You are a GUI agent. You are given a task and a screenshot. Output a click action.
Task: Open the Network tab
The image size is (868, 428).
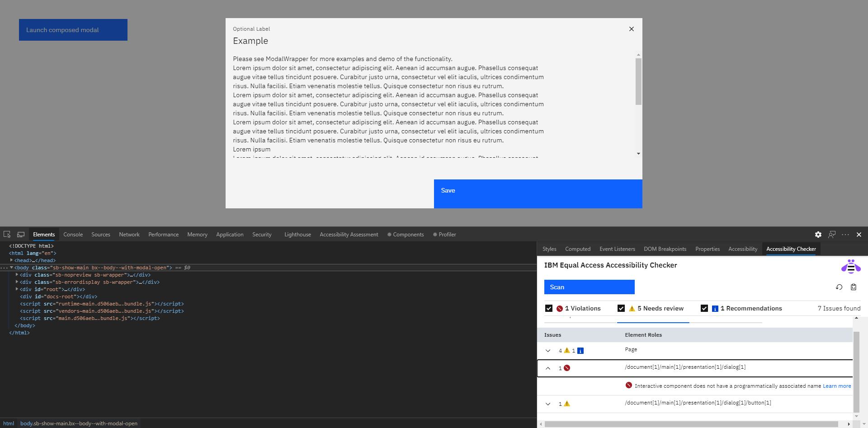(x=129, y=235)
